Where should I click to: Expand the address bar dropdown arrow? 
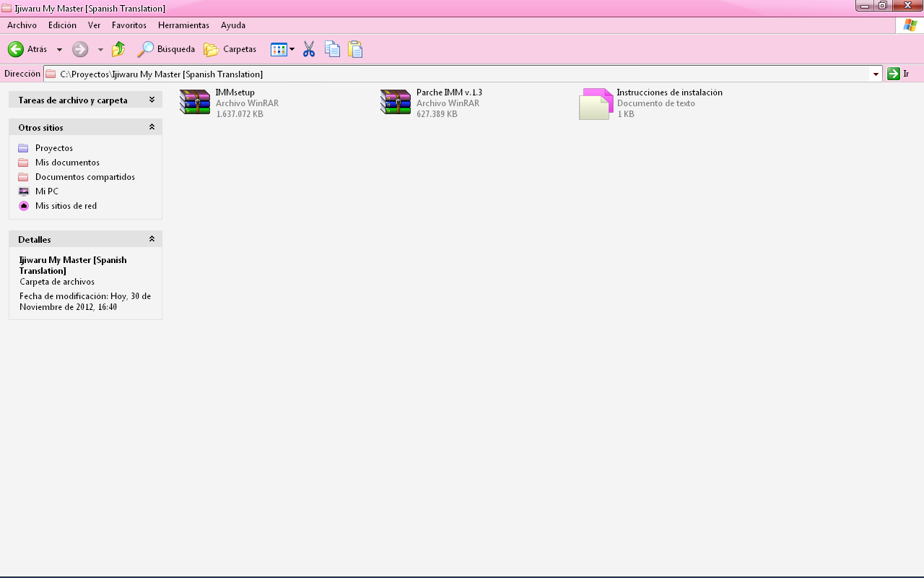point(876,74)
